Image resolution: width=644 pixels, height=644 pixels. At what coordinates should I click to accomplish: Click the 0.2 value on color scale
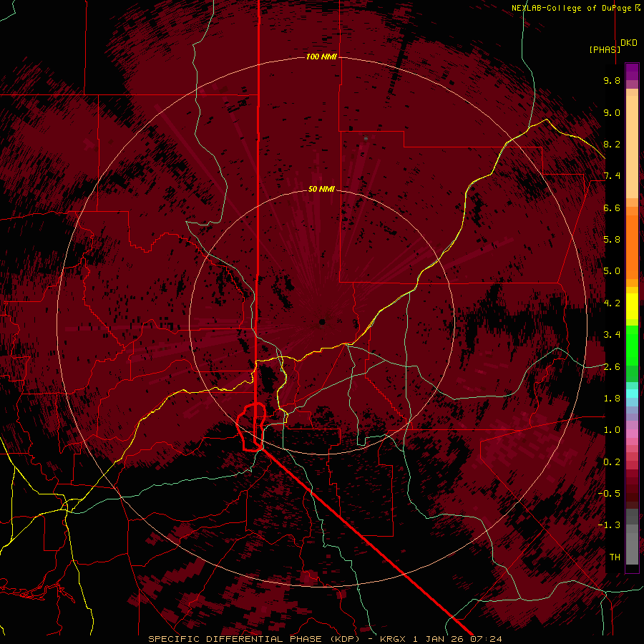(612, 462)
